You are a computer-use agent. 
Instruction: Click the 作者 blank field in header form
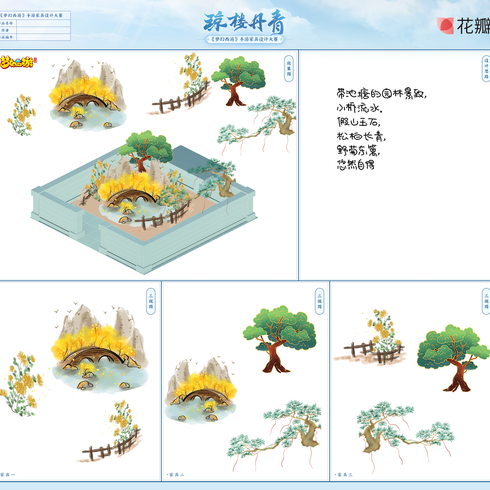pyautogui.click(x=43, y=30)
